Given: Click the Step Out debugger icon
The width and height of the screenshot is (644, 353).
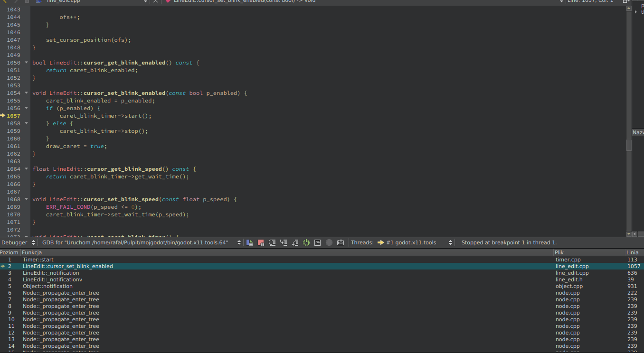Looking at the screenshot, I should point(295,242).
